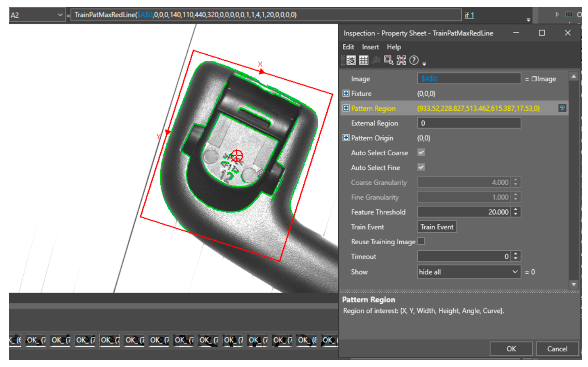Expand the Pattern Origin property group
This screenshot has width=588, height=367.
point(346,138)
